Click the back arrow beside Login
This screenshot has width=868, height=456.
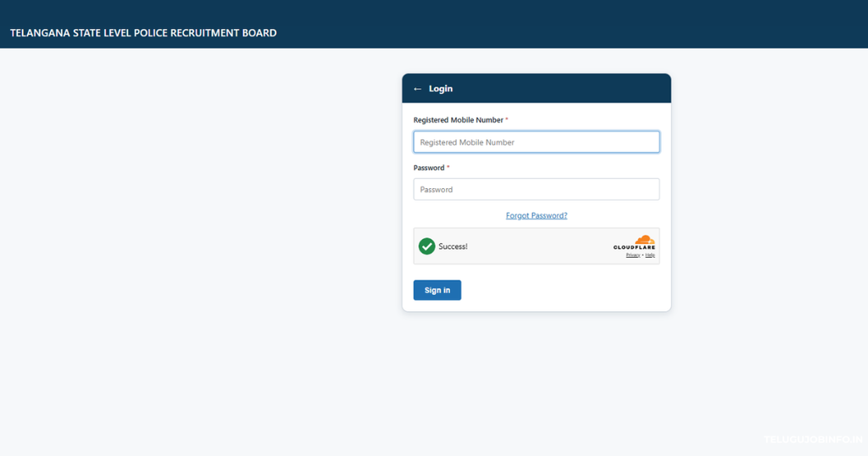tap(417, 88)
